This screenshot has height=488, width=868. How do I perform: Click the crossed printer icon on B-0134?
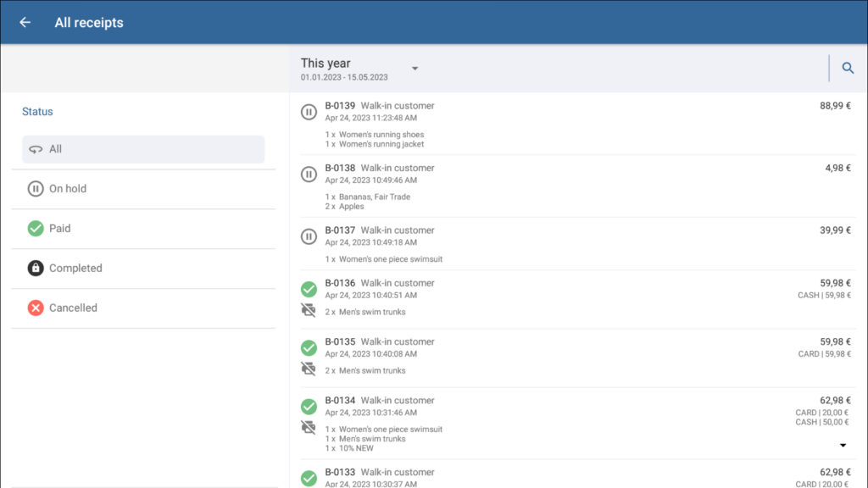tap(309, 427)
